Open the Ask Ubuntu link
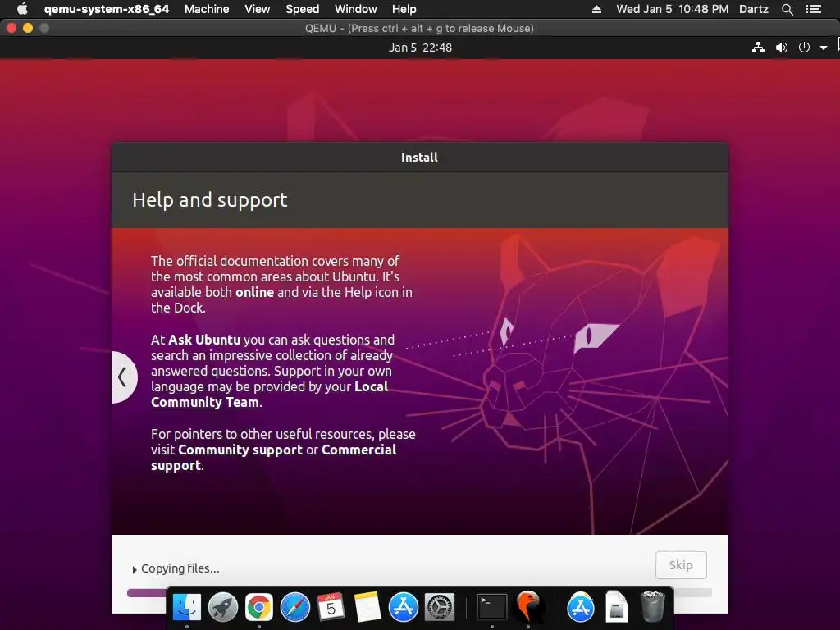 point(204,340)
